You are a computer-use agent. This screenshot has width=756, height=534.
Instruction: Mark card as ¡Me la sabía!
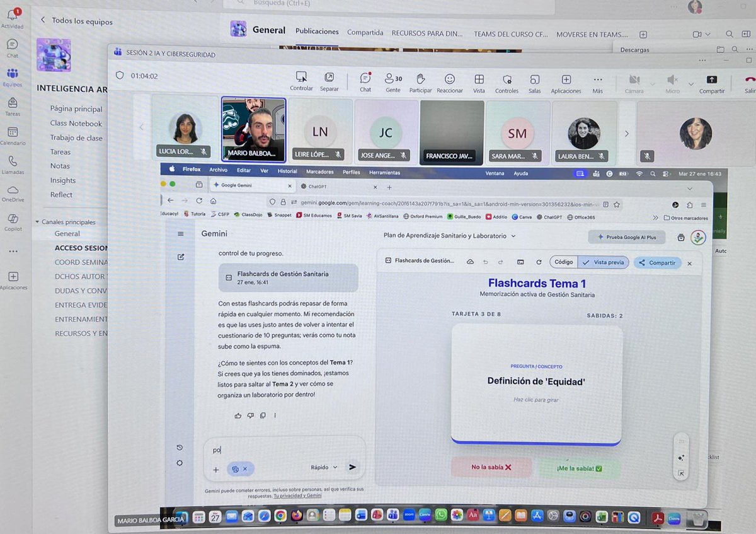pos(580,468)
